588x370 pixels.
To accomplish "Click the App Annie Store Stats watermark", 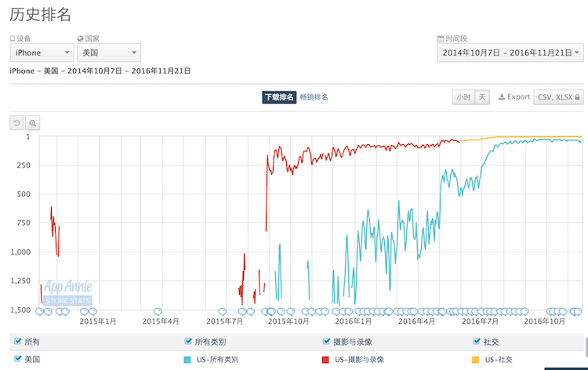I will (x=67, y=292).
